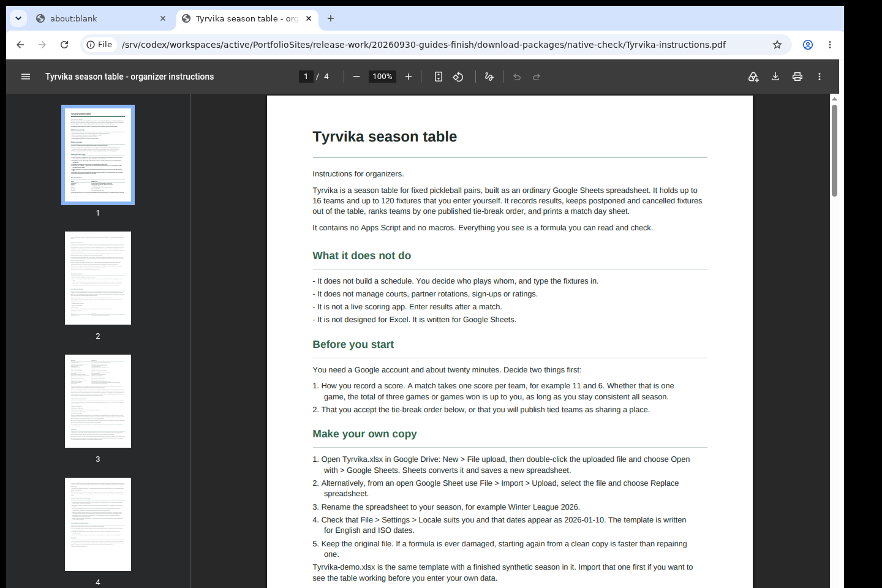This screenshot has width=882, height=588.
Task: Click the address bar file path
Action: tap(424, 45)
